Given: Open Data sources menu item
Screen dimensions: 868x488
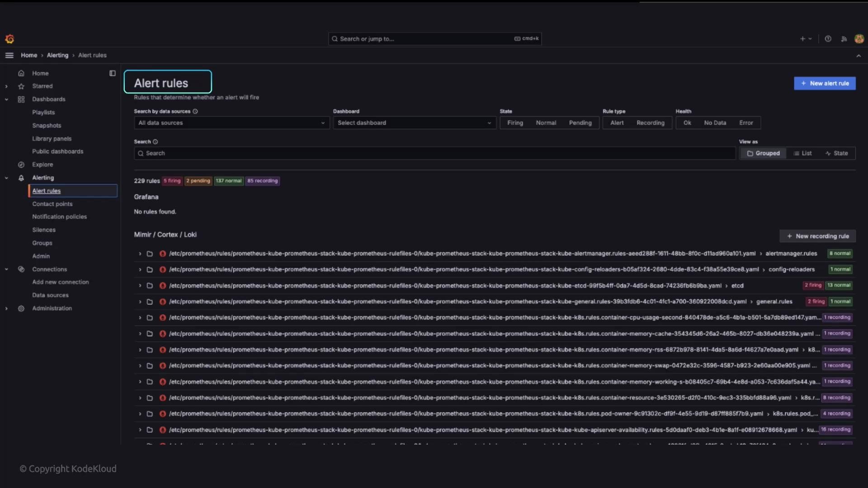Looking at the screenshot, I should (50, 296).
